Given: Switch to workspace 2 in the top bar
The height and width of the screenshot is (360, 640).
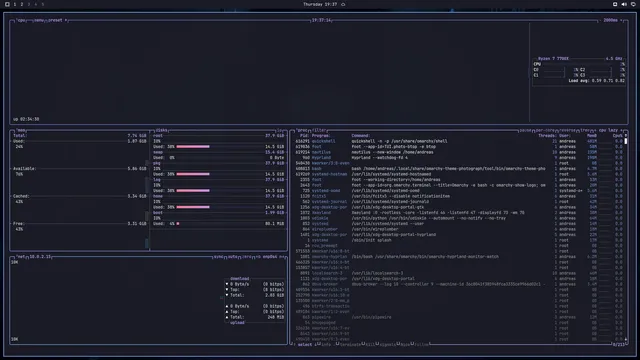Looking at the screenshot, I should [22, 4].
